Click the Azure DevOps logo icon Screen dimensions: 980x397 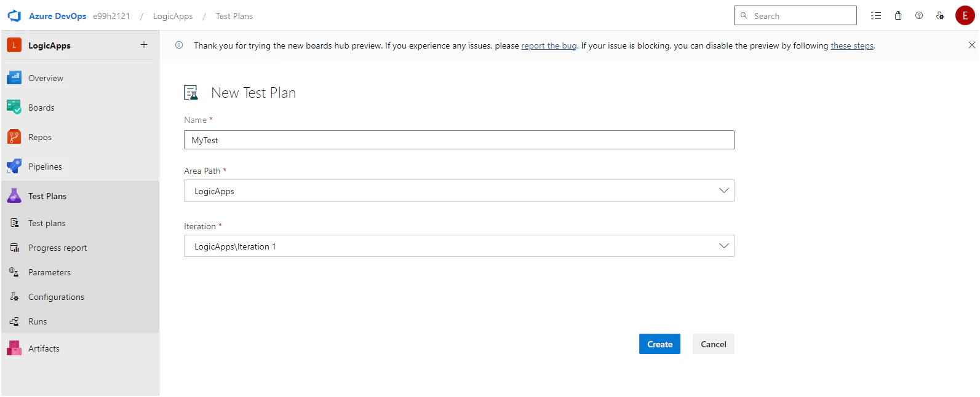pyautogui.click(x=14, y=16)
